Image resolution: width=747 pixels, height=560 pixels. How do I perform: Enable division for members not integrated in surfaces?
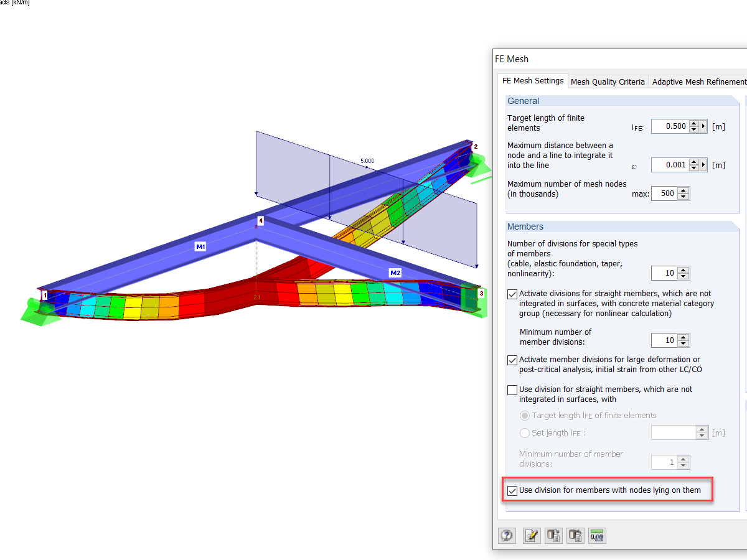(x=512, y=390)
